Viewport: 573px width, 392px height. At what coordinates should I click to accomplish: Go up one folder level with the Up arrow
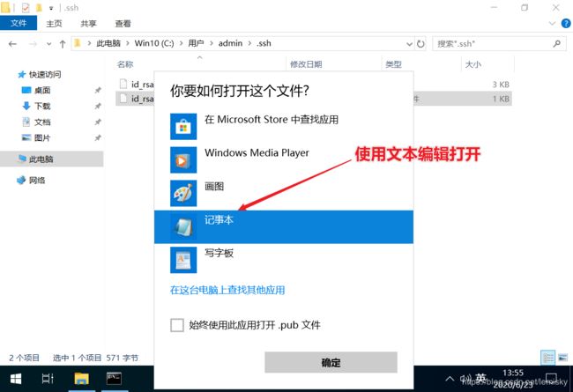point(63,44)
